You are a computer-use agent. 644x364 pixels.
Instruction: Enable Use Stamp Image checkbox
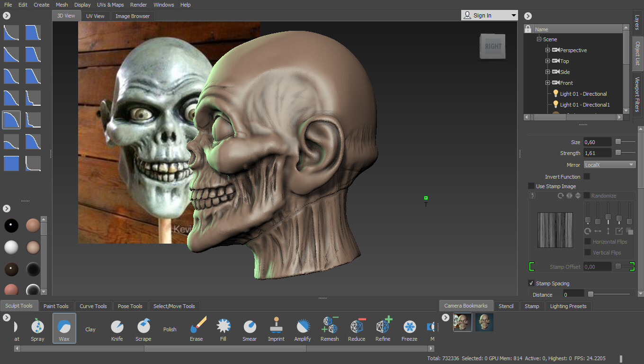[x=531, y=186]
